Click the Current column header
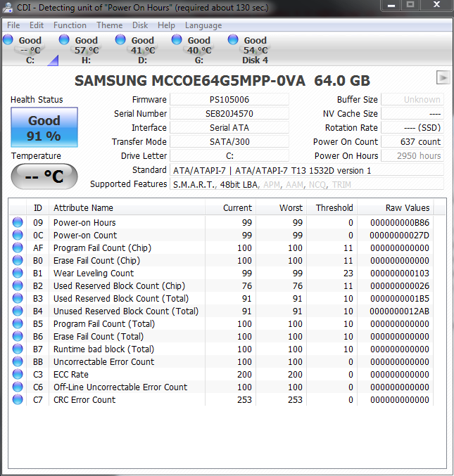This screenshot has width=454, height=476. pos(231,208)
